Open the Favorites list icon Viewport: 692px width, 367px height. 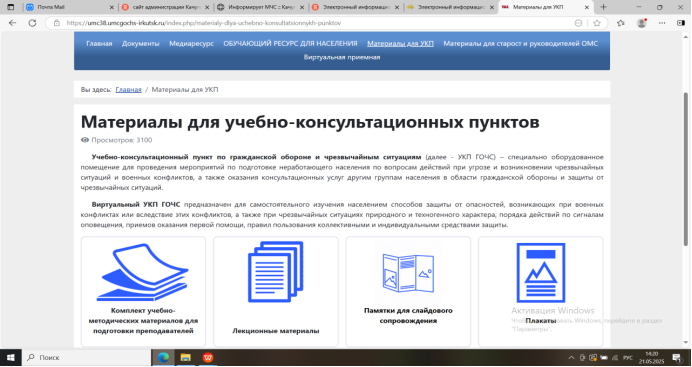(621, 23)
